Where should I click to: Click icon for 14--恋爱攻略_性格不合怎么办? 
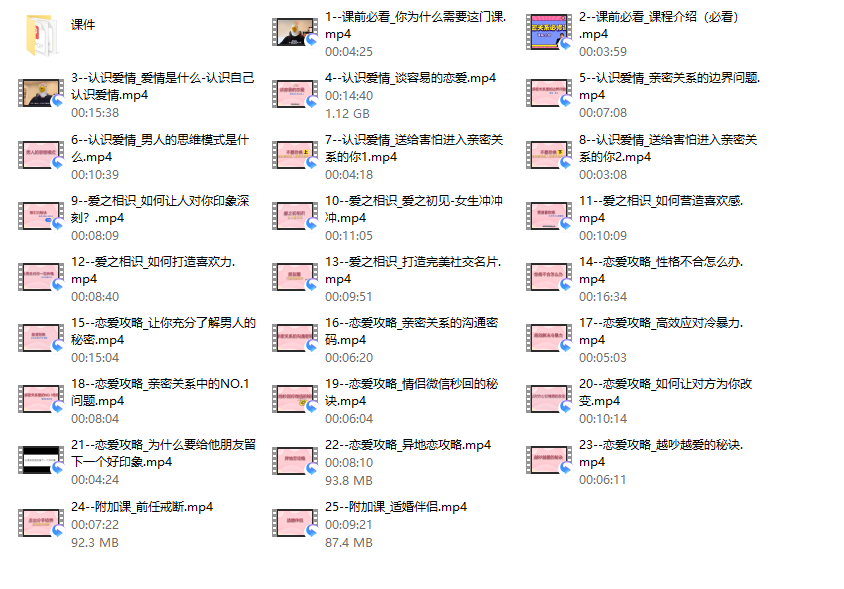click(549, 277)
